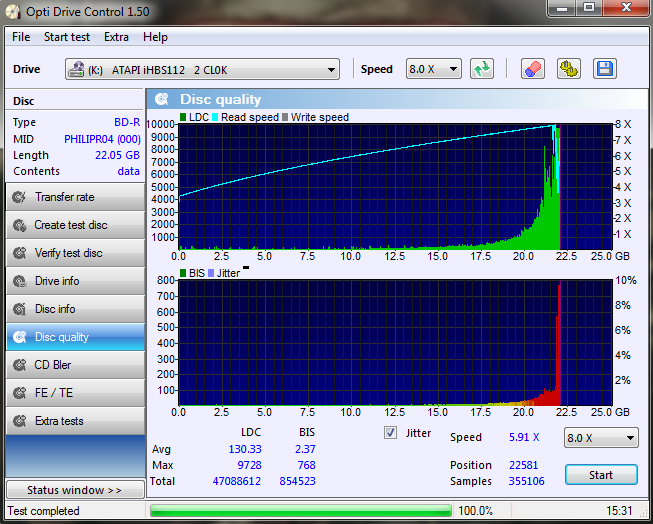Go to Verify test disc

click(75, 253)
